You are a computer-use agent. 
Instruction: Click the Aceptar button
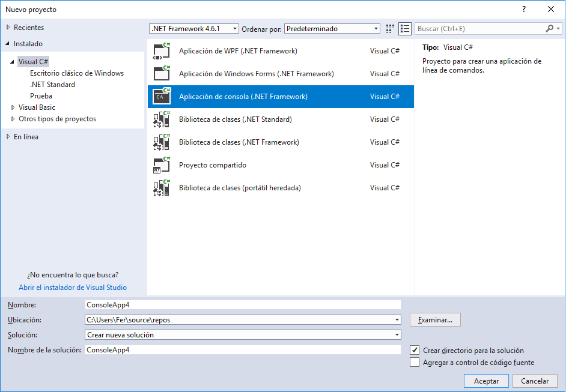coord(486,381)
